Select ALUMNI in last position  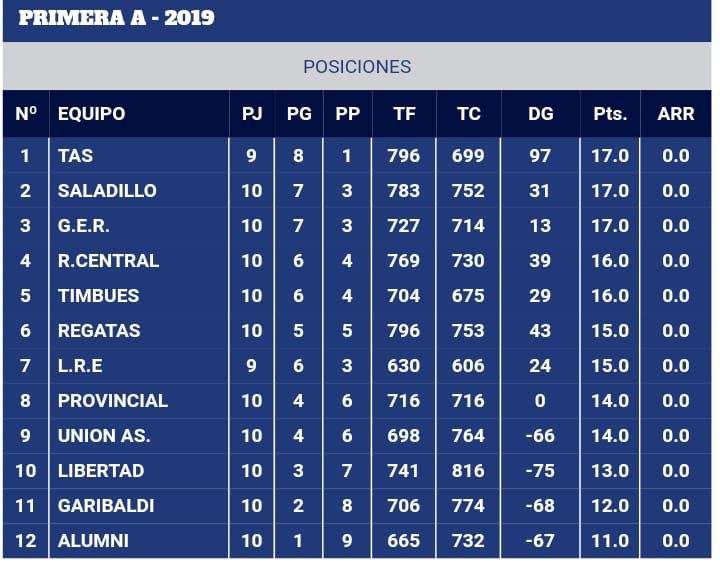[93, 541]
